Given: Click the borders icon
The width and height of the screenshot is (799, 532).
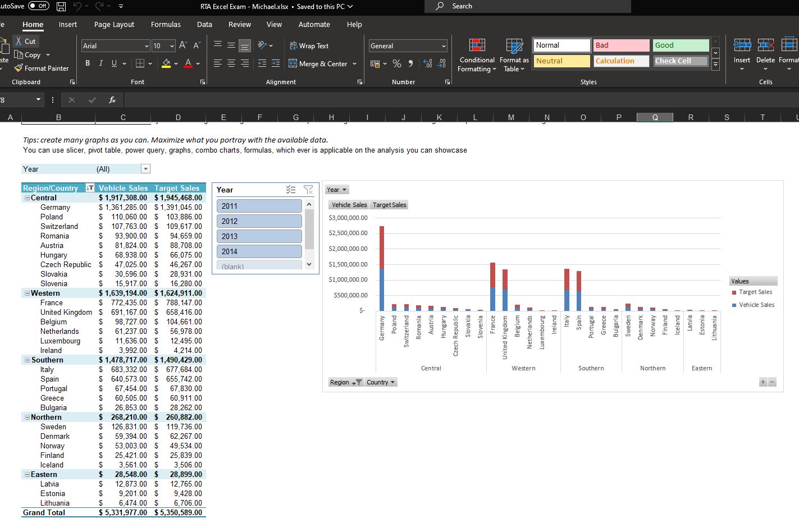Looking at the screenshot, I should 140,63.
